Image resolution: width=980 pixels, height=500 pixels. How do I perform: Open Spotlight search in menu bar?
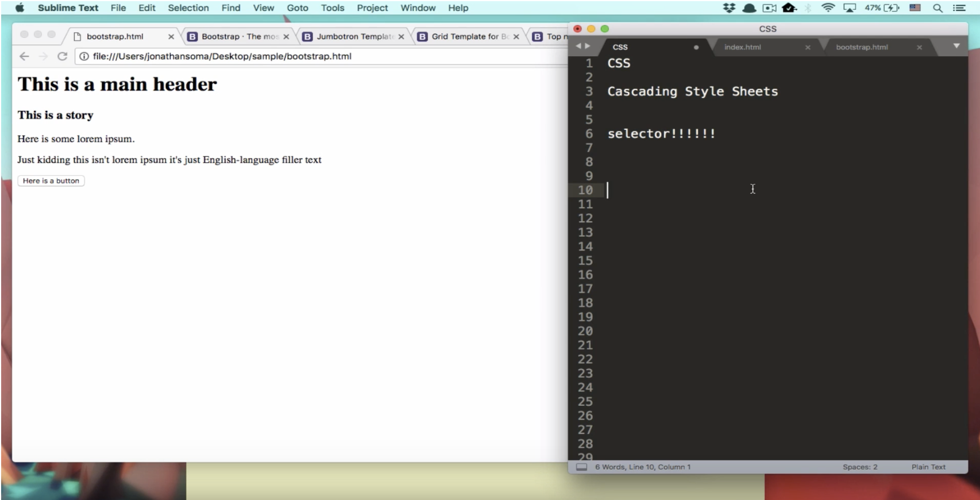point(937,8)
